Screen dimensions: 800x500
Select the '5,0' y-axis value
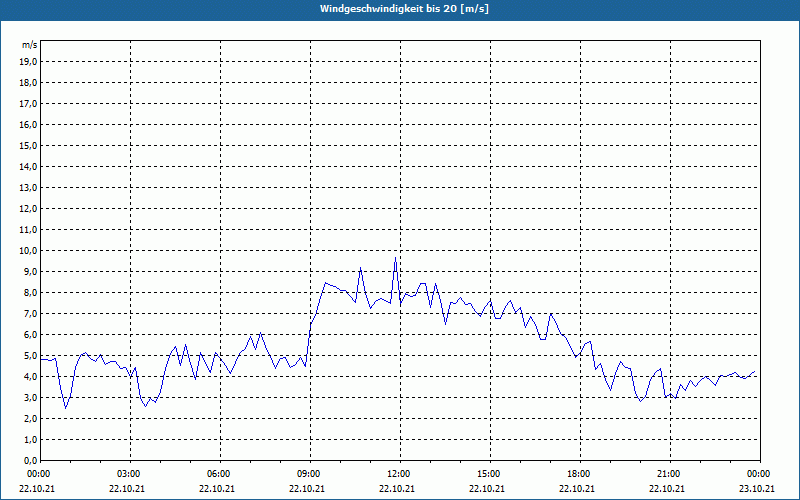coord(31,356)
